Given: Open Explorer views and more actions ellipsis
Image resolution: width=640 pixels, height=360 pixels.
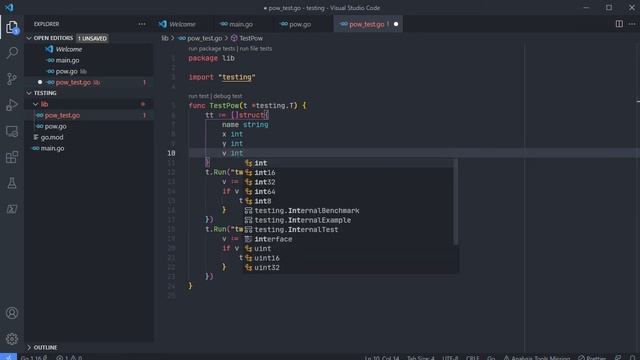Looking at the screenshot, I should 142,24.
